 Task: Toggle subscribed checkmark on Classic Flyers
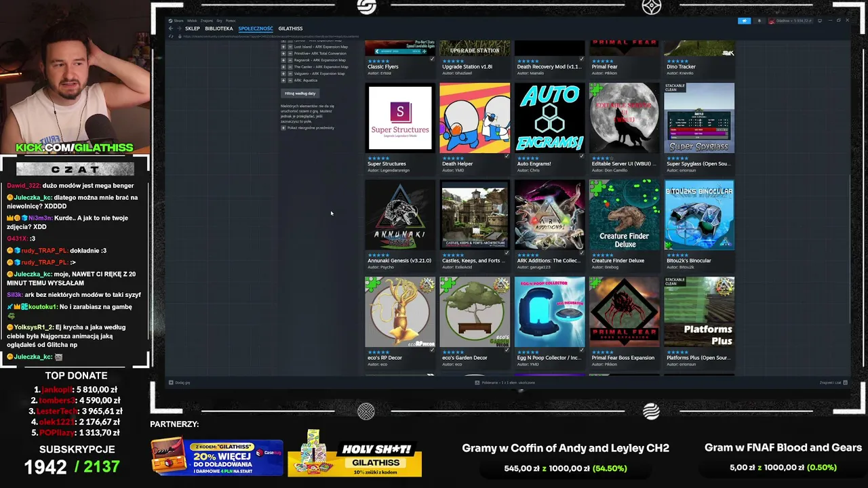tap(432, 59)
